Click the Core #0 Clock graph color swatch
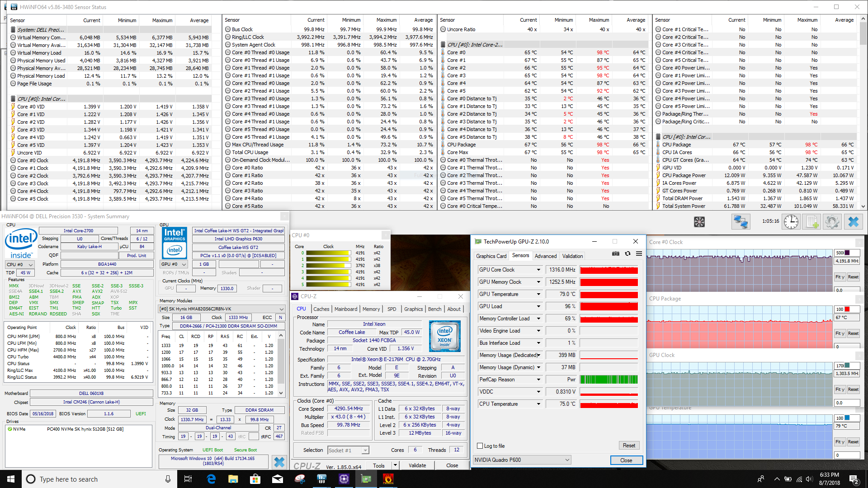 [847, 253]
